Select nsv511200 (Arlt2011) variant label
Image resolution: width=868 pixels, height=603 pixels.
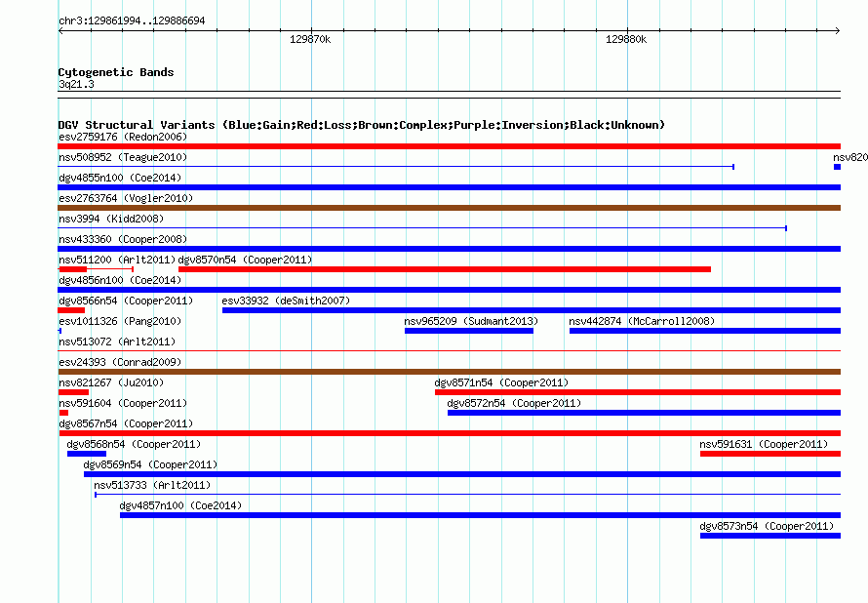click(x=117, y=260)
